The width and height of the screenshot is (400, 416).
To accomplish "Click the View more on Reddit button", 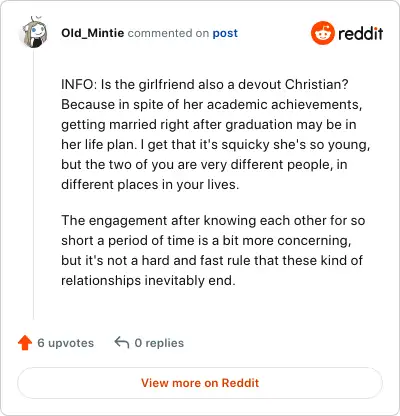I will click(x=200, y=383).
